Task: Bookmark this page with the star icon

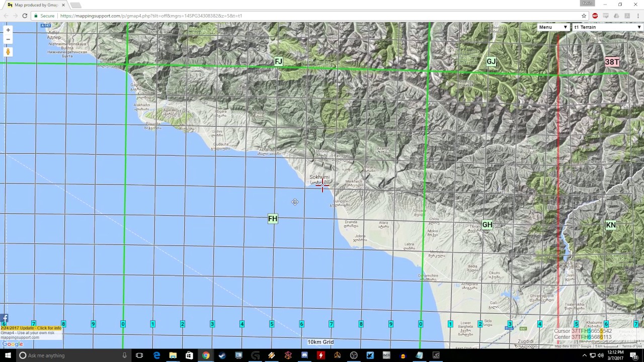Action: click(584, 16)
